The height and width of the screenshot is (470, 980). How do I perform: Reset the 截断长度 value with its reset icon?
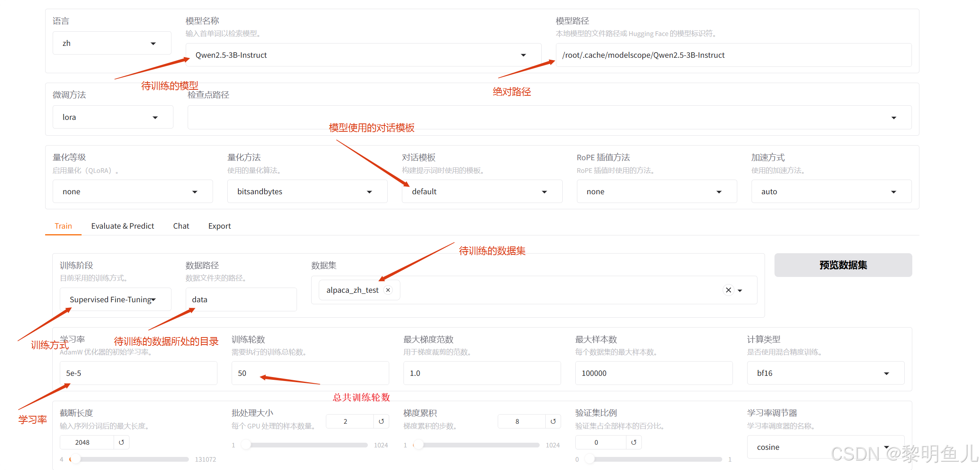click(x=122, y=442)
